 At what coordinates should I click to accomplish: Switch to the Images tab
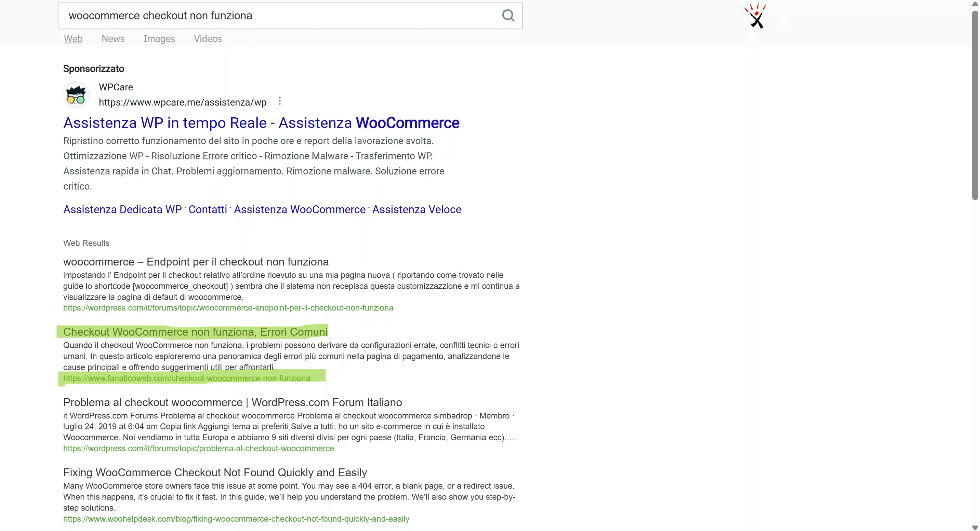pyautogui.click(x=159, y=39)
